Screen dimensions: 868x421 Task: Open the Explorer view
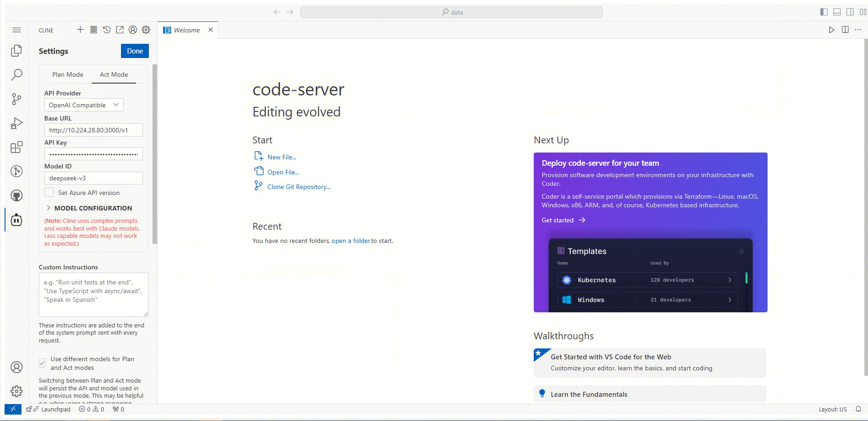pyautogui.click(x=16, y=51)
